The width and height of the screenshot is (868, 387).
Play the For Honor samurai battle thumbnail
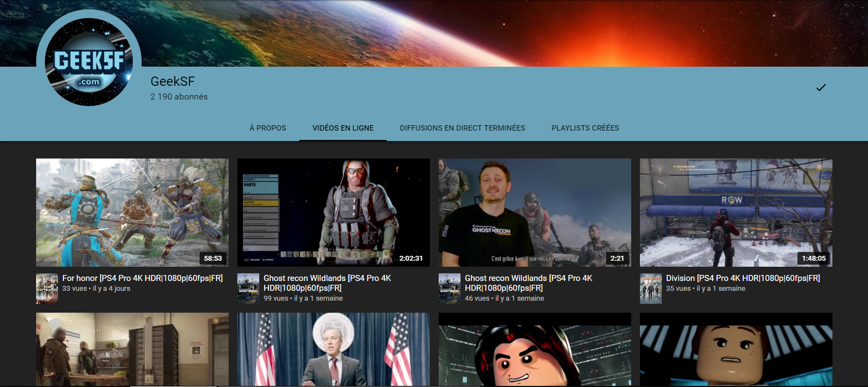tap(132, 213)
